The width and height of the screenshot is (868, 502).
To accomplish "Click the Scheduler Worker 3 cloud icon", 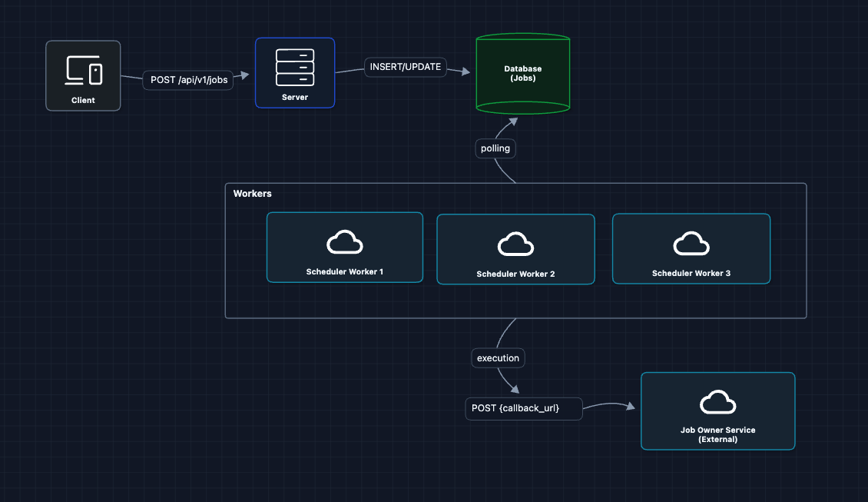I will [x=691, y=244].
